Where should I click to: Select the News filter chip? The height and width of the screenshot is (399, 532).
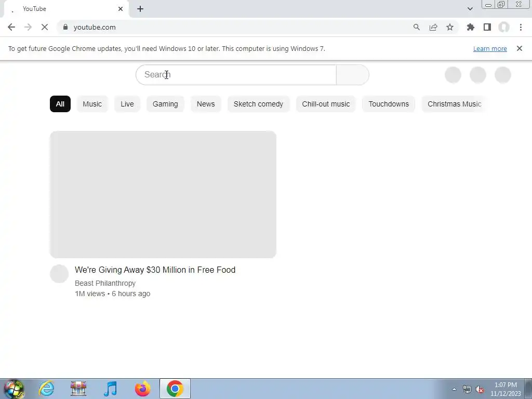(206, 104)
